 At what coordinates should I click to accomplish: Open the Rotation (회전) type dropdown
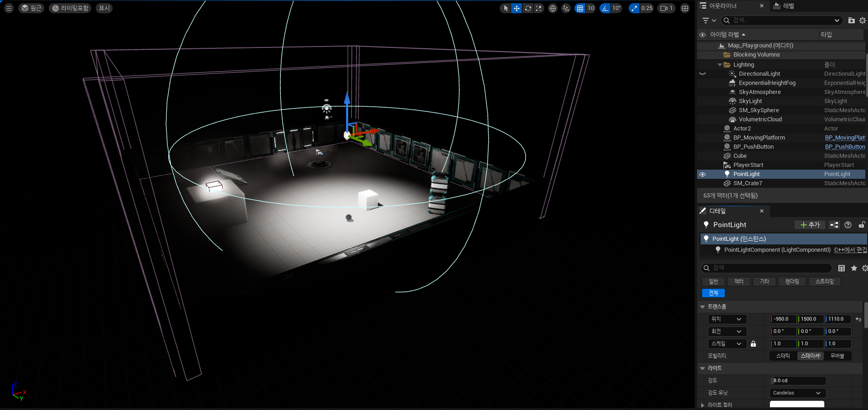728,332
